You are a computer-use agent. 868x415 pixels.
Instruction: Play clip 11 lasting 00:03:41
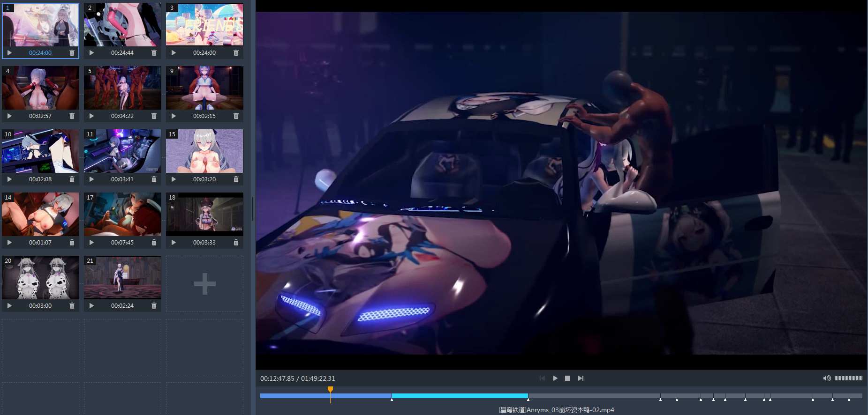(x=91, y=179)
